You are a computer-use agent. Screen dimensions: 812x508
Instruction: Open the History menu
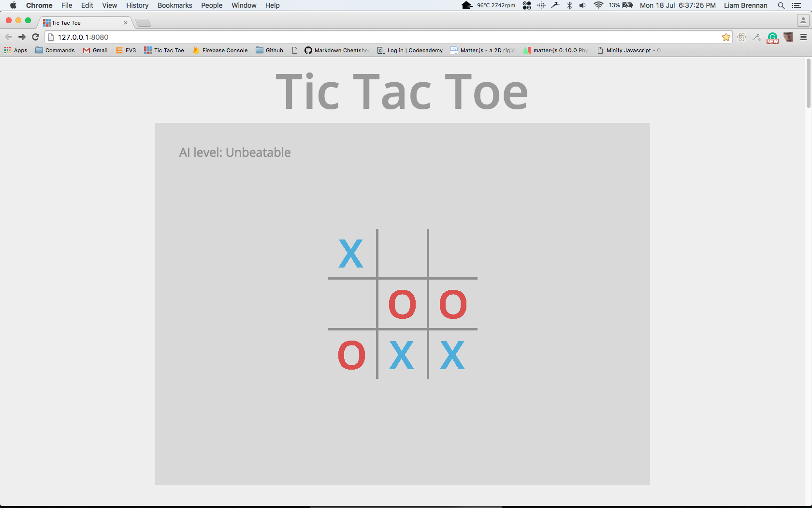(x=137, y=5)
